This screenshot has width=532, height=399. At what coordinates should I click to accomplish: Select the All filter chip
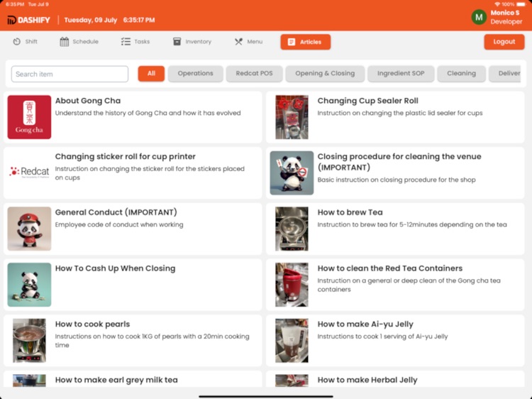[x=151, y=73]
